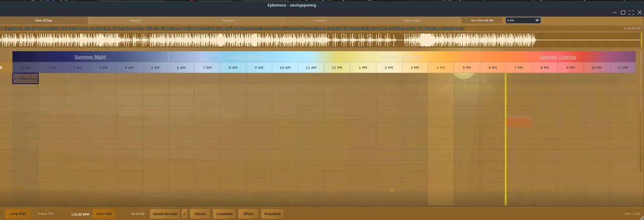Open the Modulation panel
Viewport: 644px width, 220px height.
pos(272,214)
